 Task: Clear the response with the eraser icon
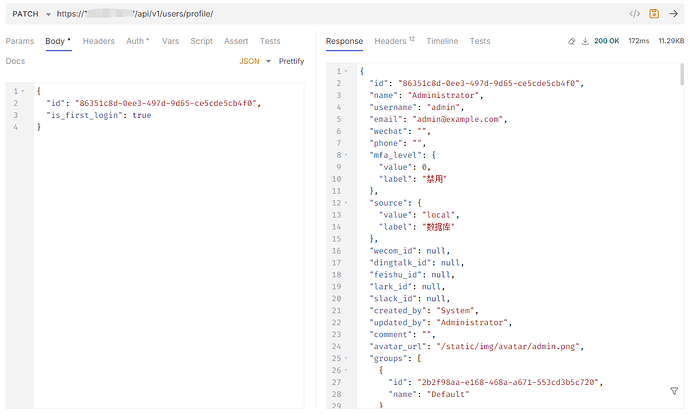pyautogui.click(x=571, y=41)
